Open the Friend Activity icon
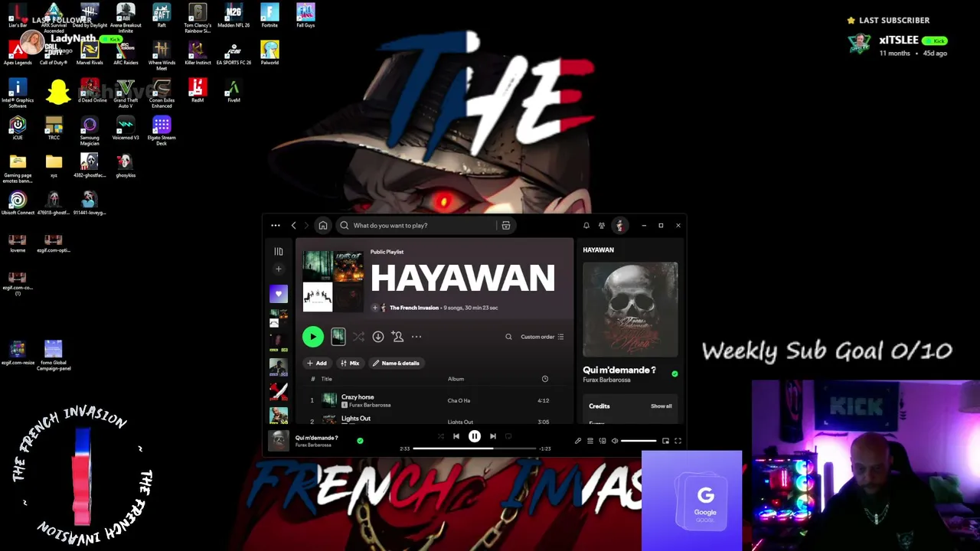Screen dimensions: 980x551 (602, 226)
